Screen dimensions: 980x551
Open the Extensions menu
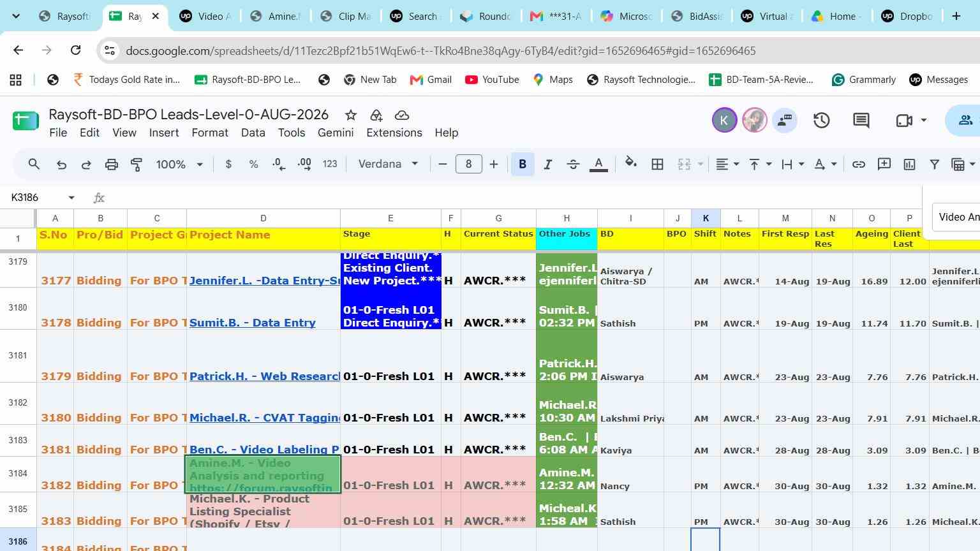[x=394, y=133]
